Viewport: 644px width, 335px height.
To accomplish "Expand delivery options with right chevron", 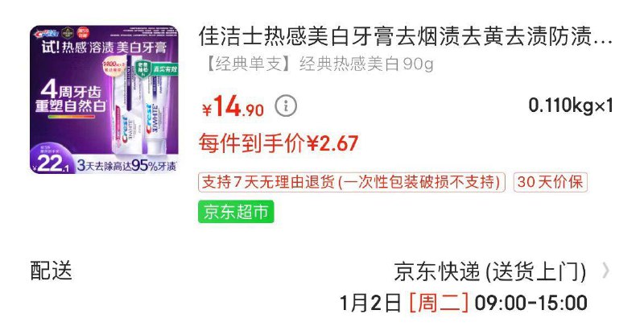I will click(606, 271).
